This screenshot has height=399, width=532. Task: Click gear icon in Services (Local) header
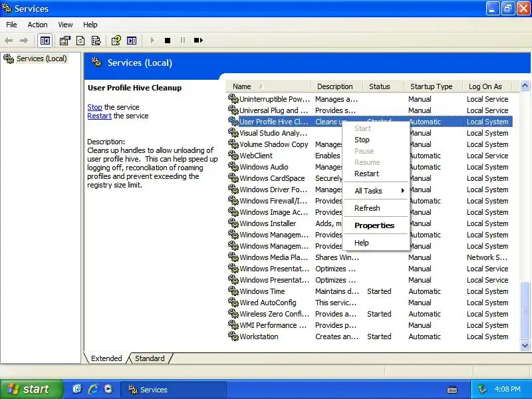[96, 63]
